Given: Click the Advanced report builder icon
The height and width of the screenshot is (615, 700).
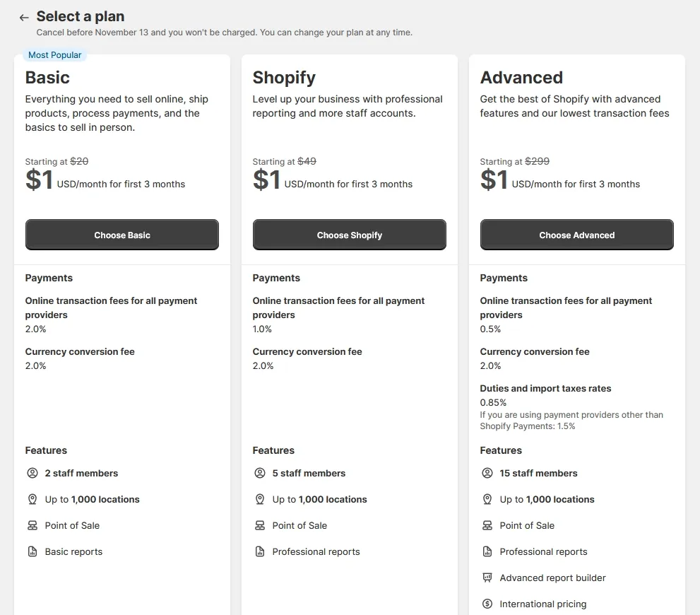Looking at the screenshot, I should click(x=487, y=578).
